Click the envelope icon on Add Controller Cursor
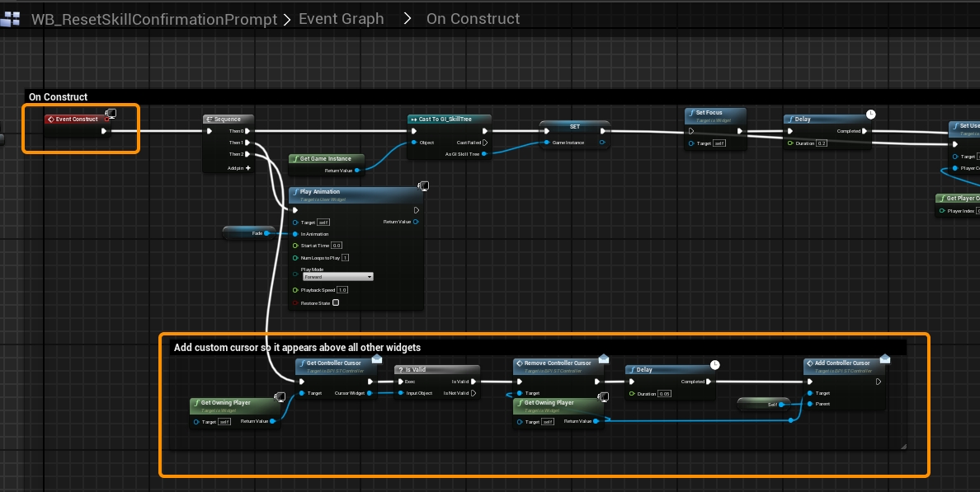The width and height of the screenshot is (980, 492). [x=884, y=358]
